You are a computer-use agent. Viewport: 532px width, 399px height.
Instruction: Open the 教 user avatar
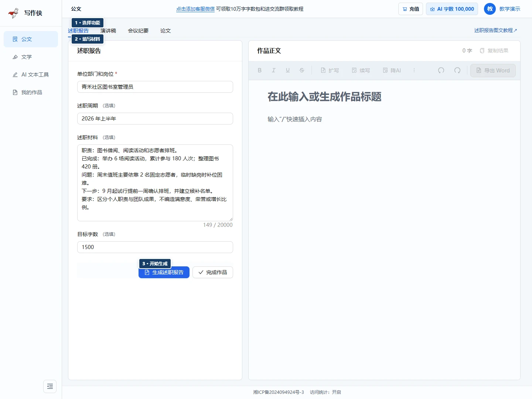[x=490, y=9]
